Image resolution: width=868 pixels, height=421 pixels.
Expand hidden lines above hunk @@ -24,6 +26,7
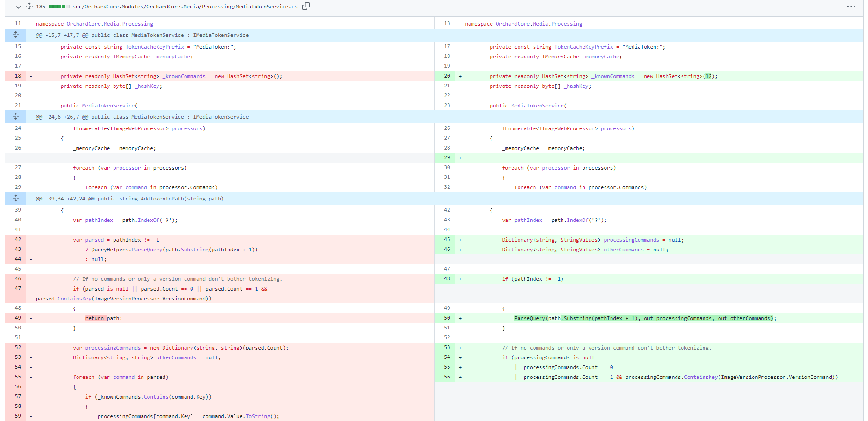[16, 117]
